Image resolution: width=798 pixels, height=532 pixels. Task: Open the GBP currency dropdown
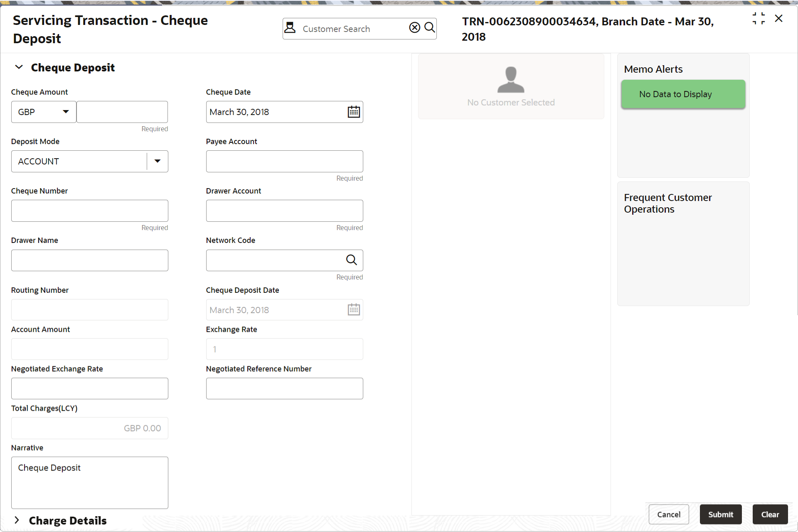pos(65,112)
